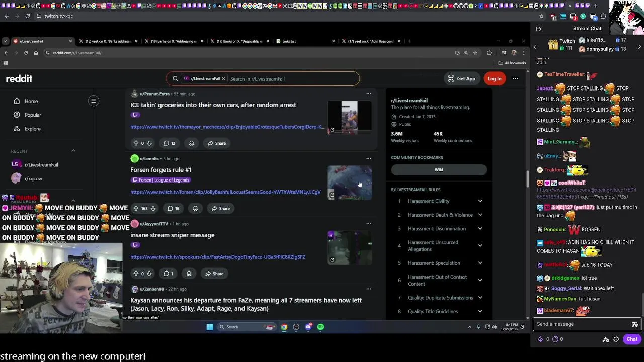Open the Windows Start menu
The image size is (644, 362).
pyautogui.click(x=210, y=327)
